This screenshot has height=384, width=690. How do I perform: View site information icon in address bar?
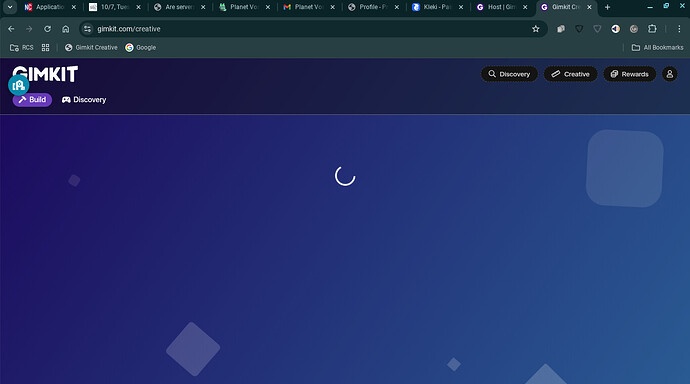tap(88, 29)
